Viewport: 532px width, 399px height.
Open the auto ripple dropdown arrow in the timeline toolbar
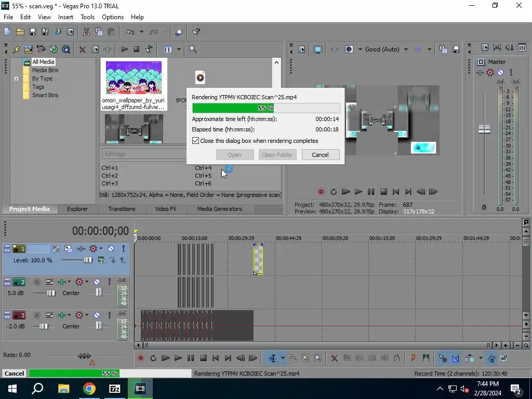coord(481,358)
